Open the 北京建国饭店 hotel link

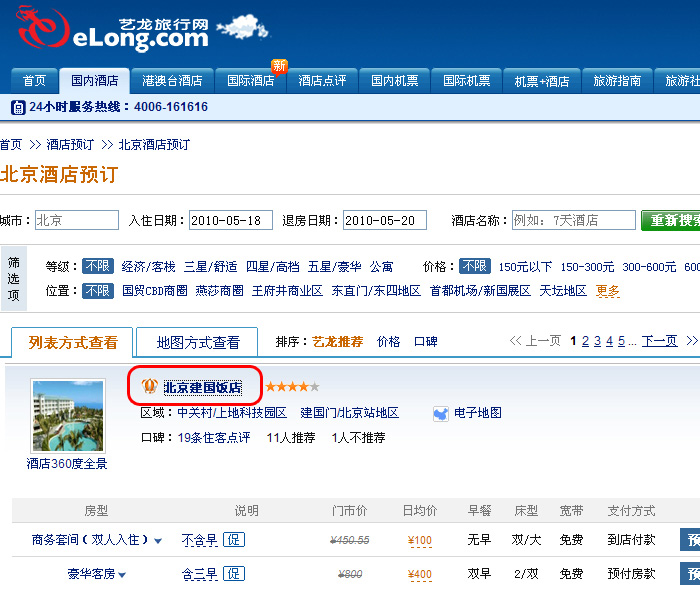203,387
